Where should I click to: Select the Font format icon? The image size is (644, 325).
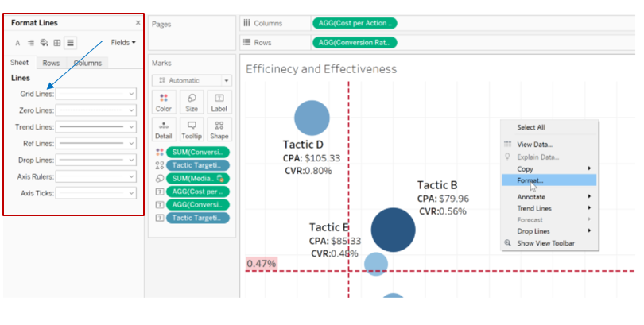(17, 43)
